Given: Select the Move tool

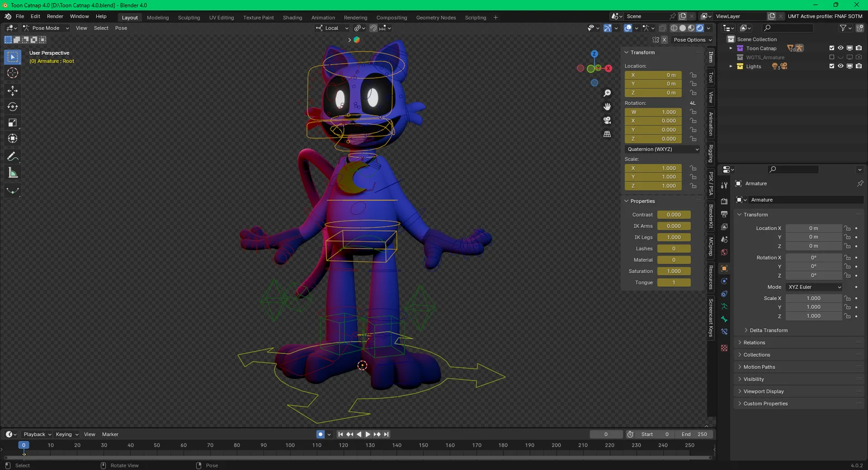Looking at the screenshot, I should tap(12, 91).
